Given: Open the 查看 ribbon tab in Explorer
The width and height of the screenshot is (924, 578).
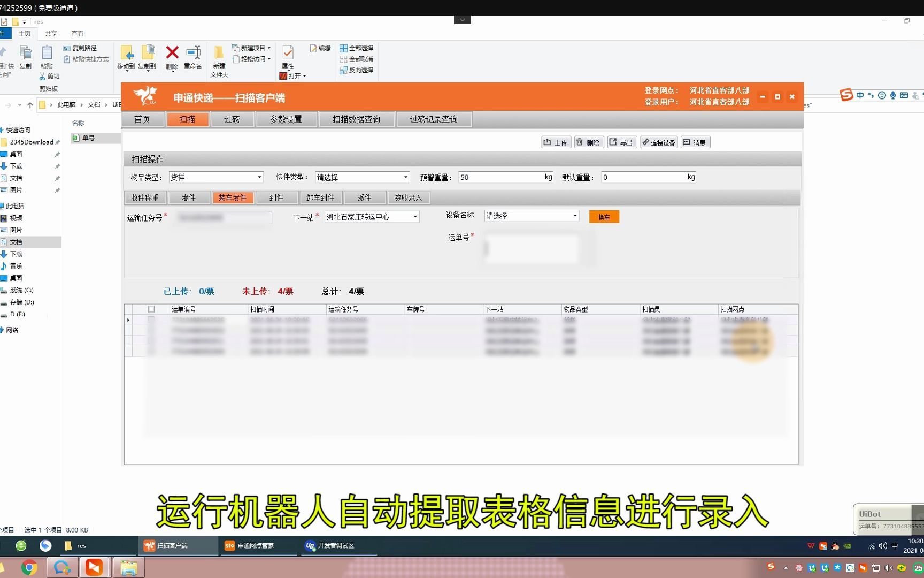Looking at the screenshot, I should tap(78, 33).
